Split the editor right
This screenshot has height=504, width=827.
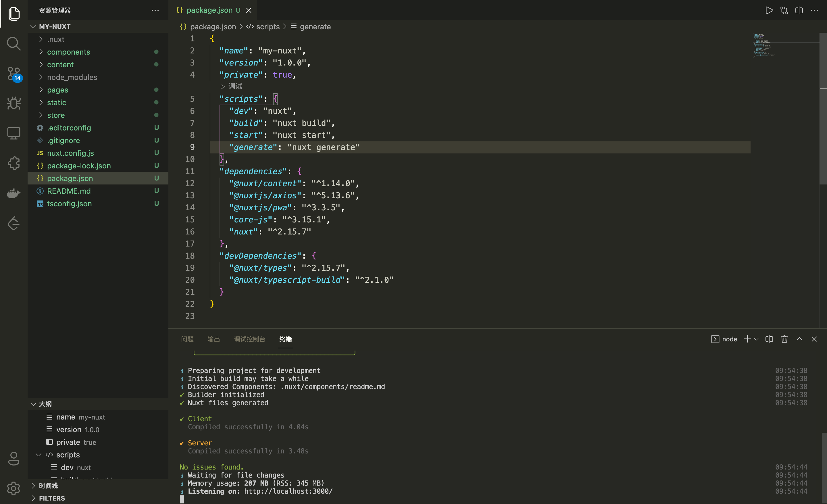coord(799,10)
